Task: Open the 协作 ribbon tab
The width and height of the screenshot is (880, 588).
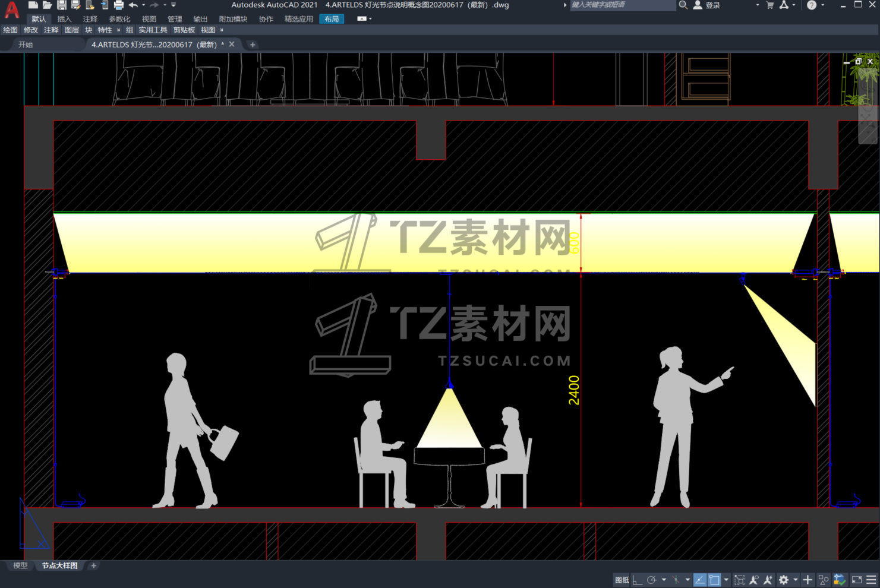Action: (266, 19)
